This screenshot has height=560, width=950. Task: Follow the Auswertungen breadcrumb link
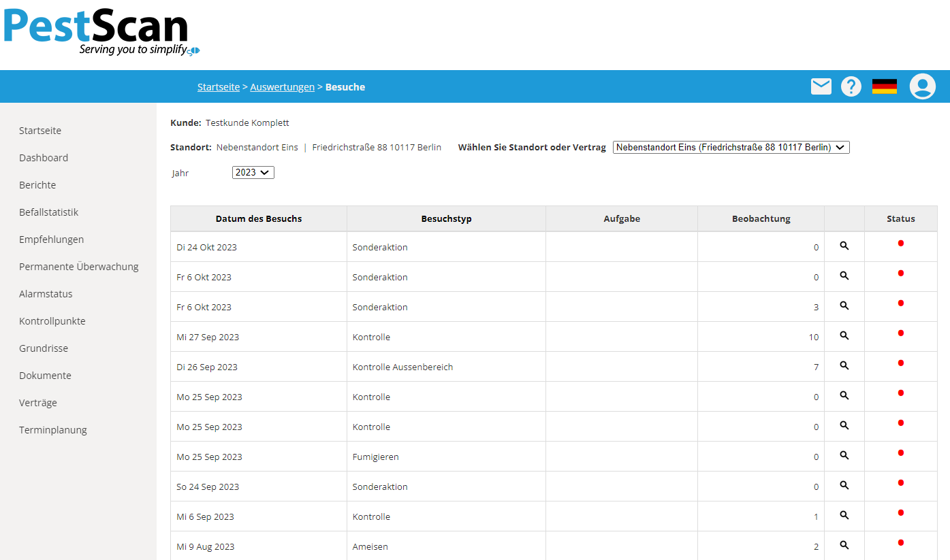click(283, 87)
